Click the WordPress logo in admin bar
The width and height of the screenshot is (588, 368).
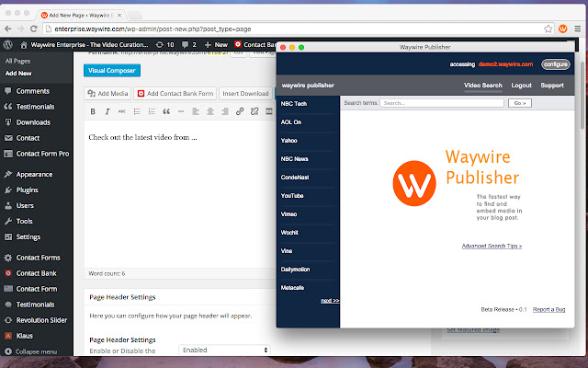click(8, 45)
